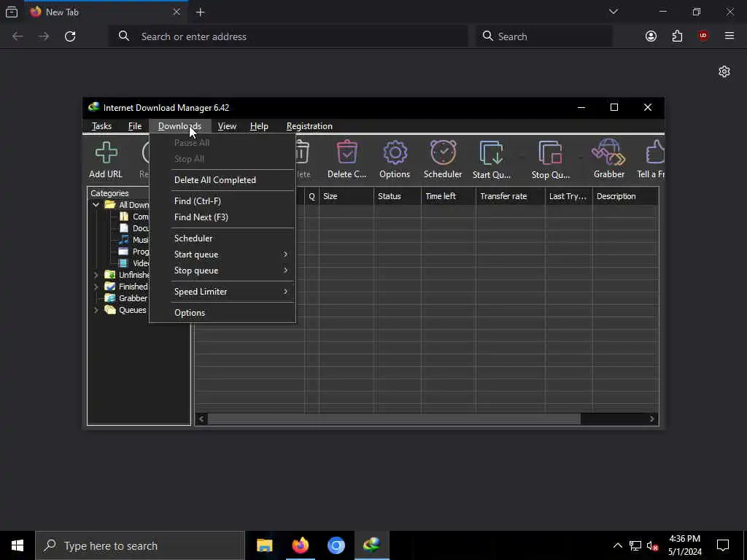Open the notification center icon
747x560 pixels.
[x=723, y=545]
